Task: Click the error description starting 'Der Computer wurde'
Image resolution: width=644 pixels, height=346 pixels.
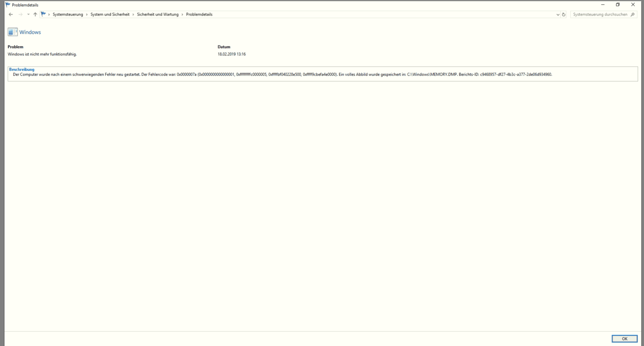Action: [283, 75]
